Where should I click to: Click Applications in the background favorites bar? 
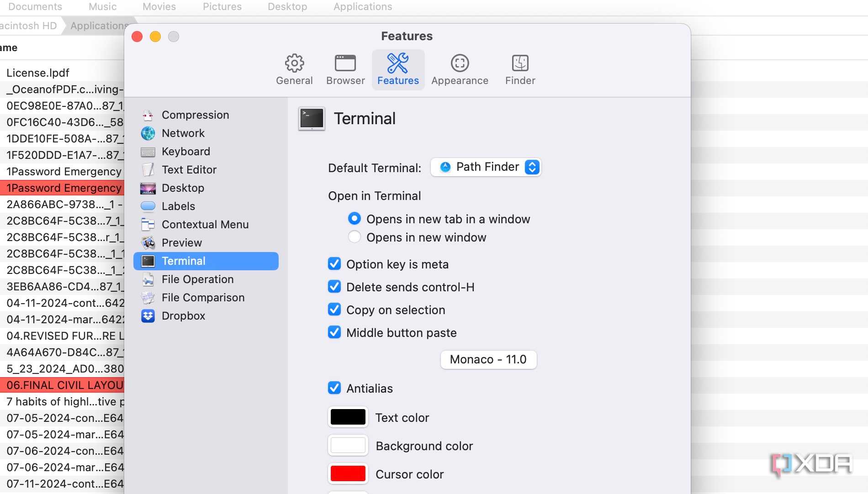pyautogui.click(x=363, y=7)
